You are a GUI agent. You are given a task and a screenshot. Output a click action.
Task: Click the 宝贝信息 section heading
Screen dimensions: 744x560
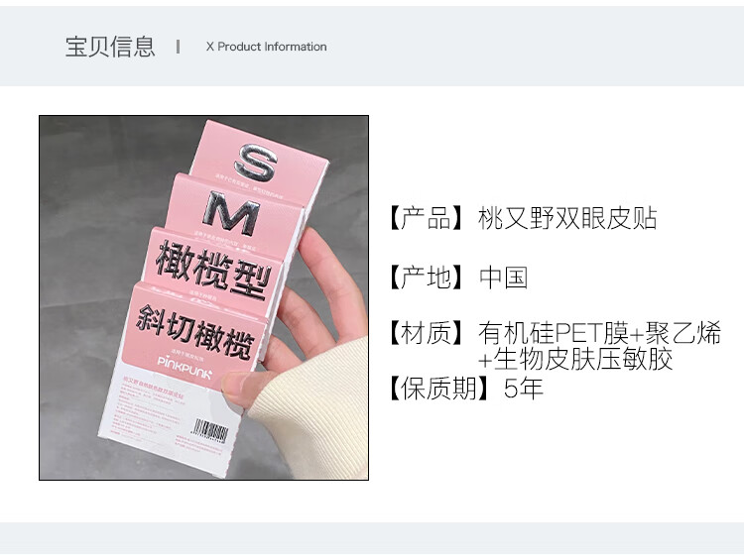pyautogui.click(x=110, y=47)
